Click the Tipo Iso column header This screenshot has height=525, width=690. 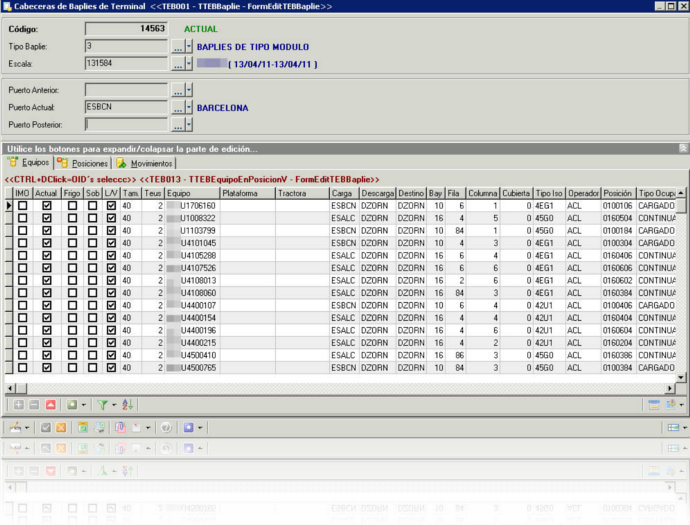tap(549, 193)
